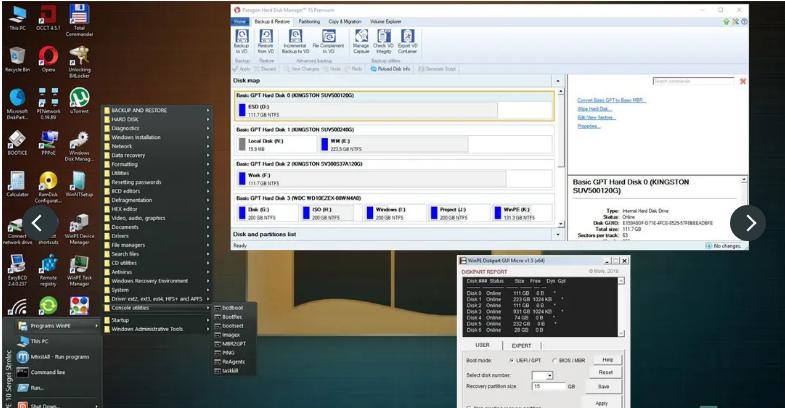This screenshot has width=785, height=408.
Task: Click the Reset button in Diskpart GUI
Action: pos(605,372)
